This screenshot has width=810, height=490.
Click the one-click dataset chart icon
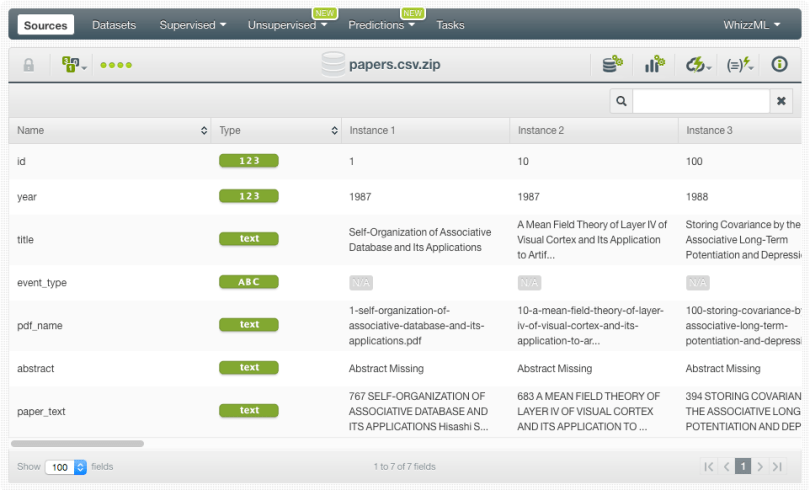655,65
